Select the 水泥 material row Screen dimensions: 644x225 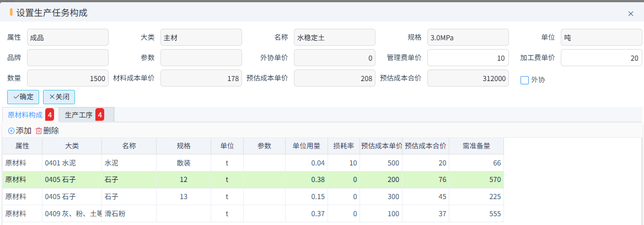coord(129,163)
